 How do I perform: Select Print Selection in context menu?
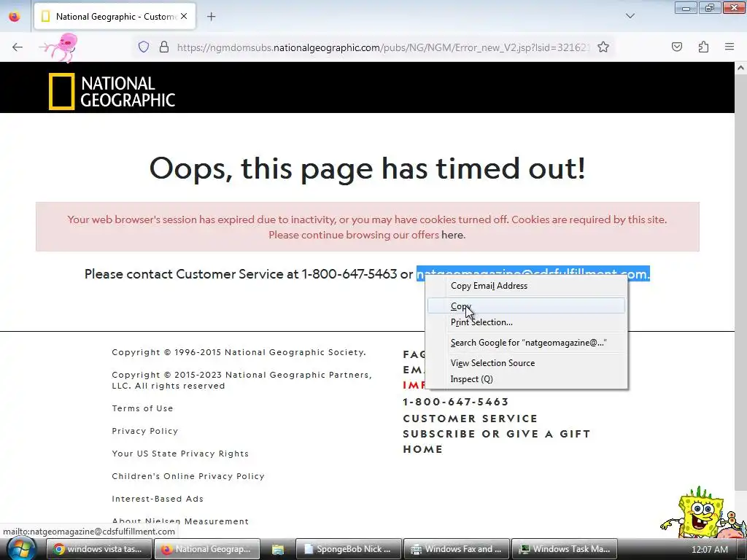tap(527, 322)
